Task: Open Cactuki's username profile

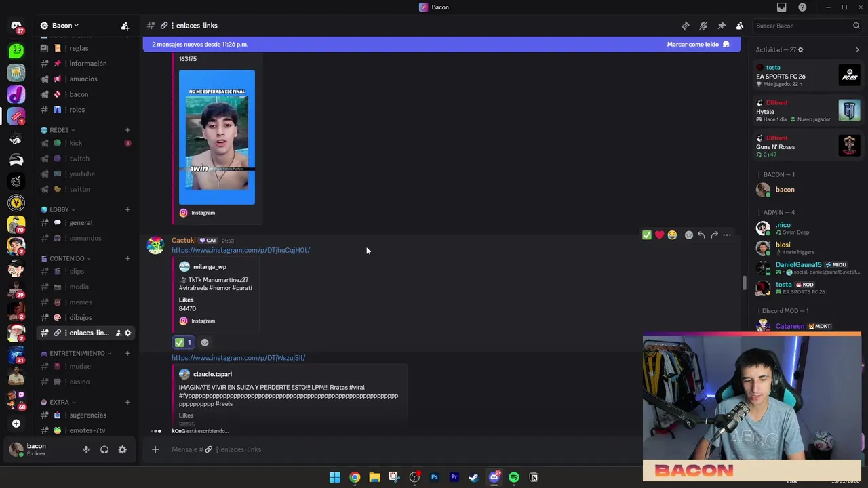Action: pos(183,240)
